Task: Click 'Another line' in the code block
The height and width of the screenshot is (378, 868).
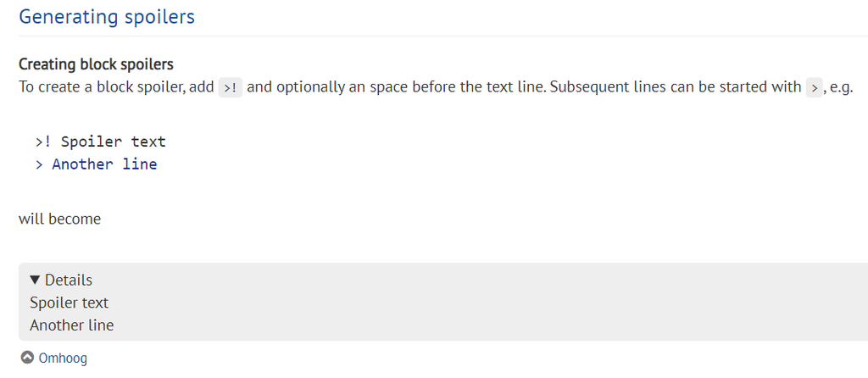Action: [x=104, y=164]
